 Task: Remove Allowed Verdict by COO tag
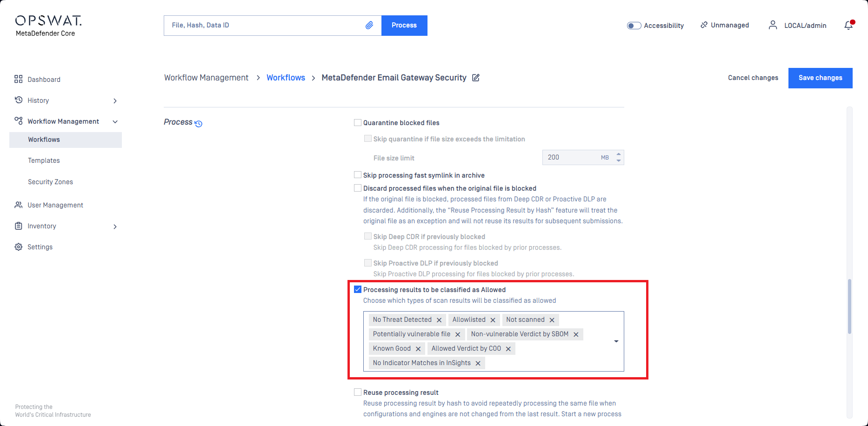508,349
